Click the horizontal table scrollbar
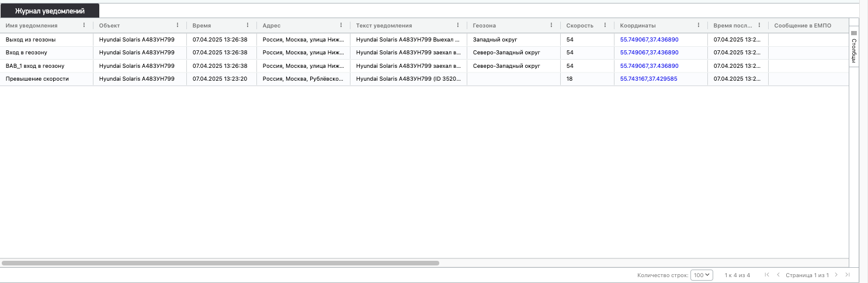The image size is (868, 283). pyautogui.click(x=220, y=263)
